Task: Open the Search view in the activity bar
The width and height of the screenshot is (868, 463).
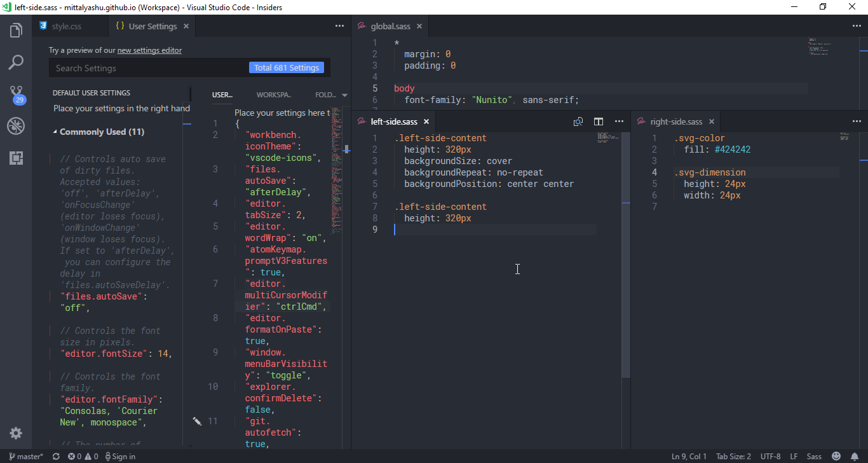Action: pos(16,62)
